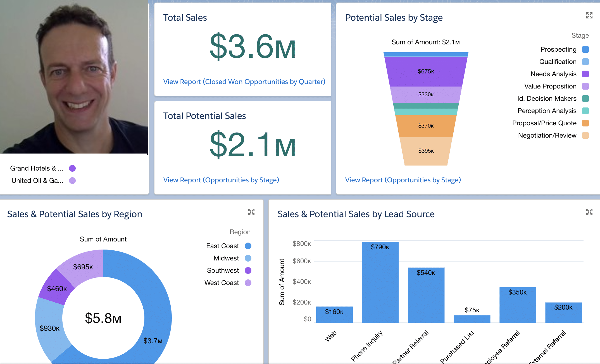600x364 pixels.
Task: Click the Needs Analysis legend color swatch
Action: click(x=585, y=74)
